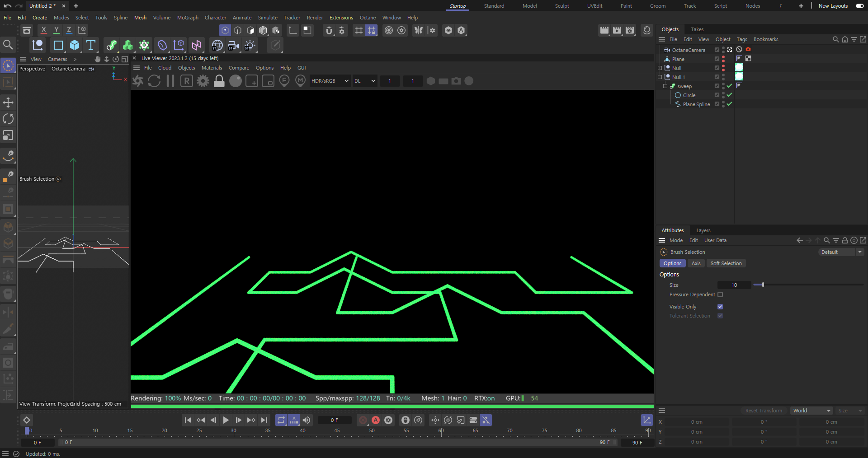Click the brush Size slider
The height and width of the screenshot is (458, 868).
pyautogui.click(x=808, y=285)
